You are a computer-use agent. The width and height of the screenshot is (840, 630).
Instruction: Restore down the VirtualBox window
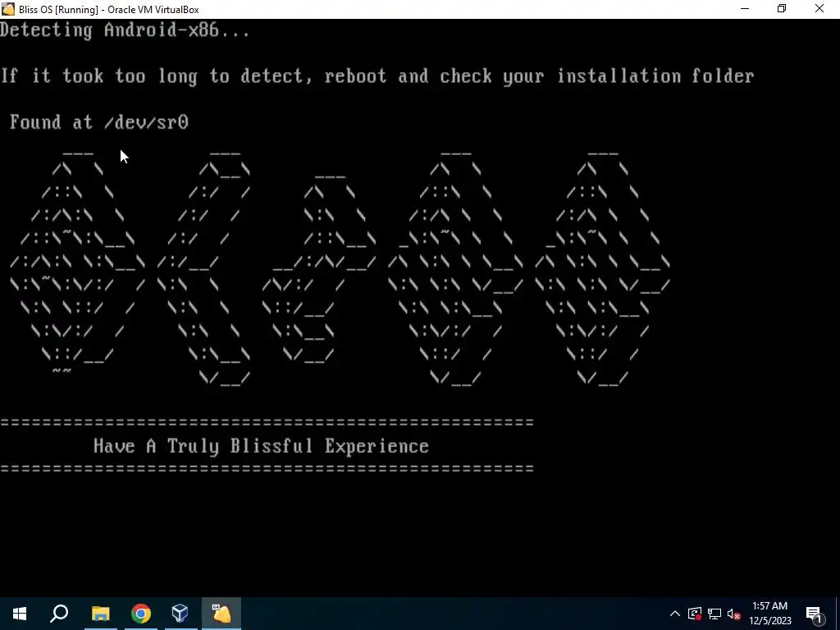click(x=782, y=9)
